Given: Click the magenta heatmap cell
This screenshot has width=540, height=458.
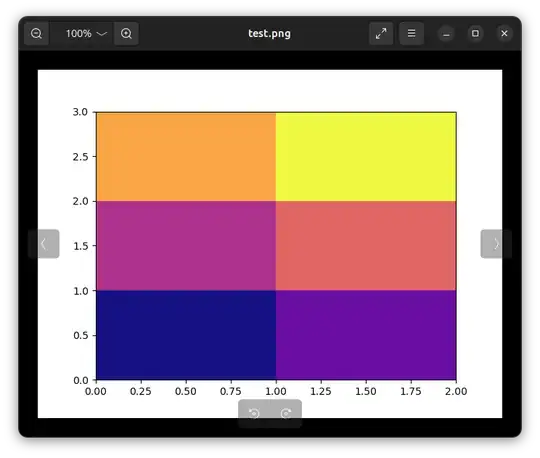Looking at the screenshot, I should pyautogui.click(x=186, y=246).
